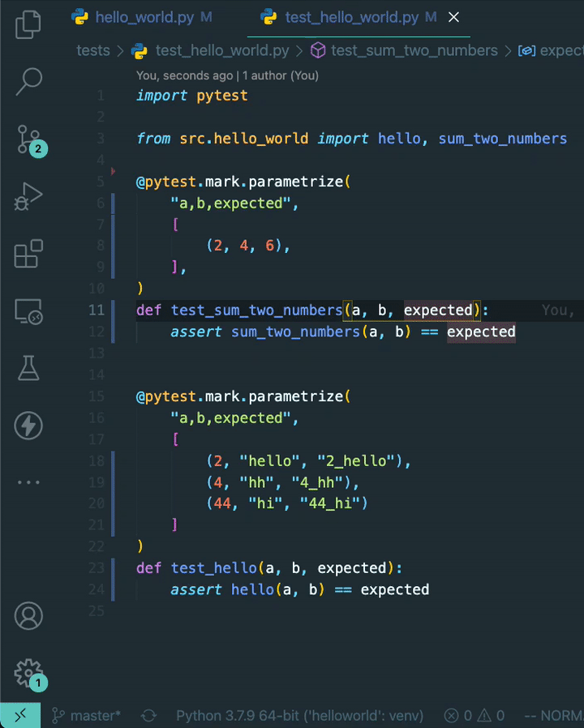
Task: Open the Accounts menu icon
Action: click(28, 616)
